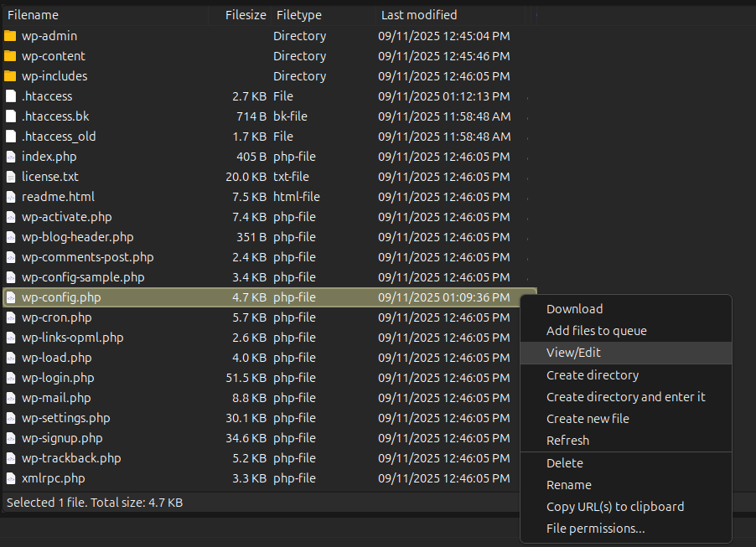
Task: Click the wp-cron.php file icon
Action: tap(11, 317)
